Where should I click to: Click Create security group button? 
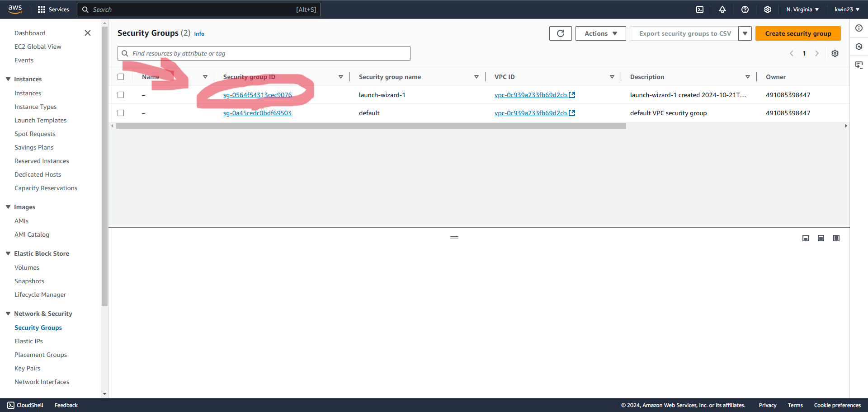798,33
